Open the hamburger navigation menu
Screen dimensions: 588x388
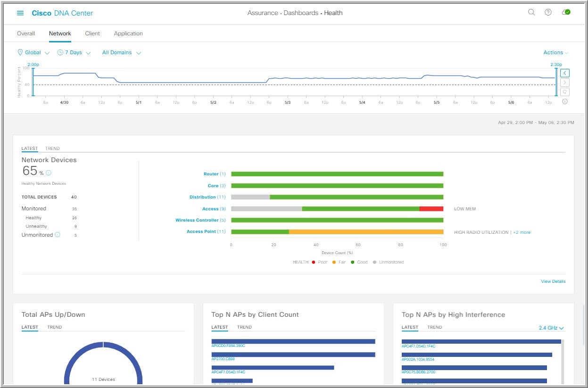20,13
